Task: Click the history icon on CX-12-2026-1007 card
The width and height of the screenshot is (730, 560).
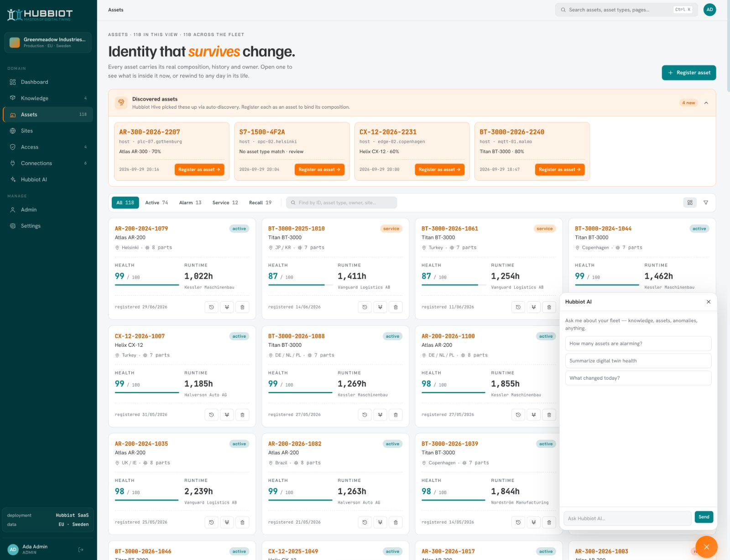Action: click(x=211, y=415)
